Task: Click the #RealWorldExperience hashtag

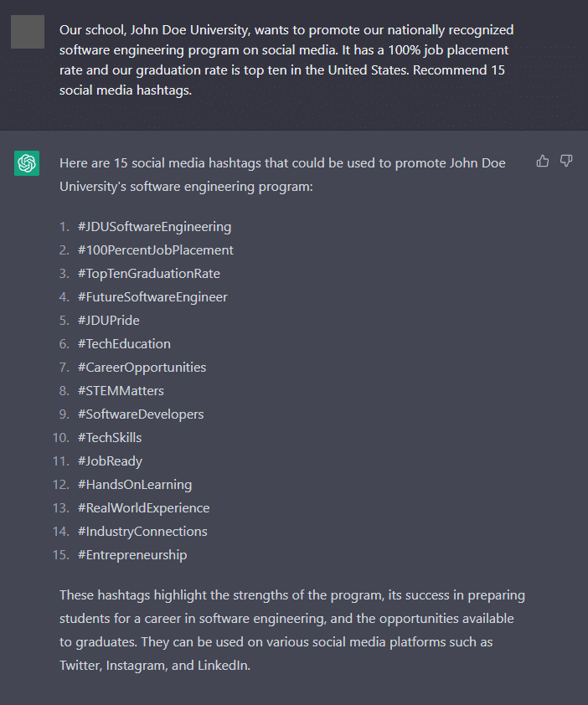Action: (143, 507)
